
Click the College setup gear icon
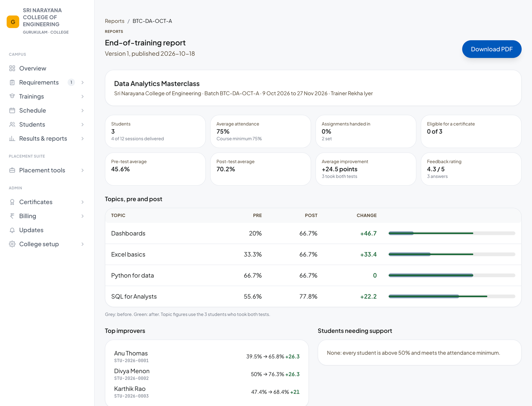[x=12, y=244]
